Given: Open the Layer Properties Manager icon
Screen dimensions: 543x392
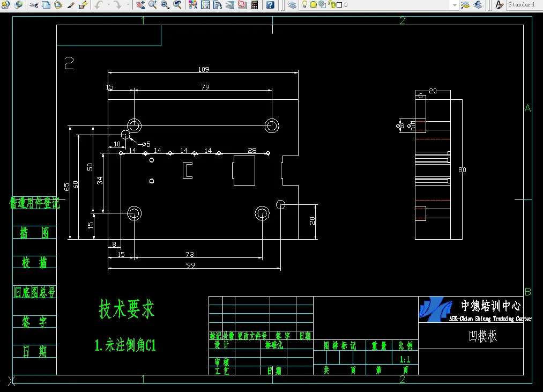Looking at the screenshot, I should click(292, 4).
